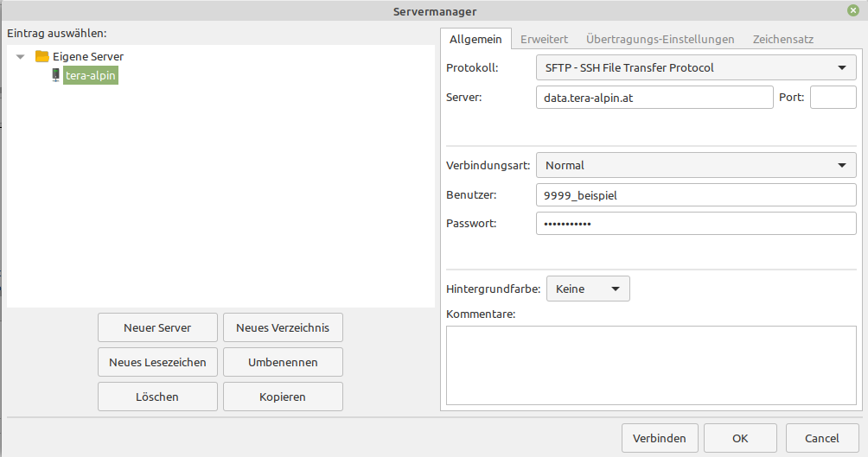The image size is (868, 457).
Task: Open the Verbindungsart dropdown
Action: (x=696, y=165)
